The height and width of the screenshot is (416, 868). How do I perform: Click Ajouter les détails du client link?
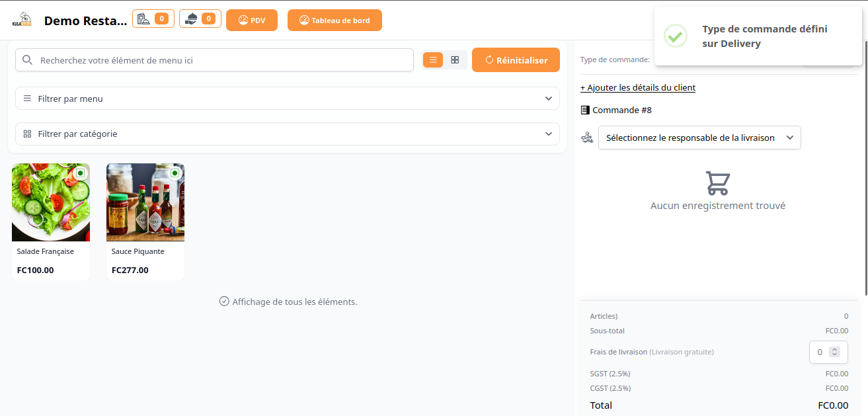tap(637, 87)
